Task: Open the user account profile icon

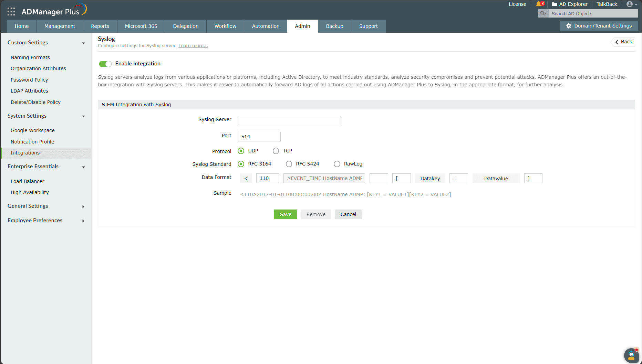Action: 630,4
